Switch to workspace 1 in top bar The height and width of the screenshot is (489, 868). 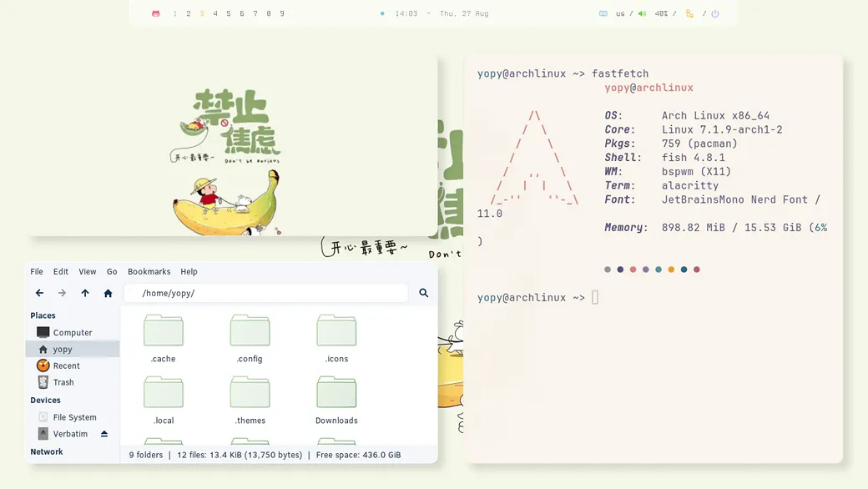pyautogui.click(x=175, y=14)
